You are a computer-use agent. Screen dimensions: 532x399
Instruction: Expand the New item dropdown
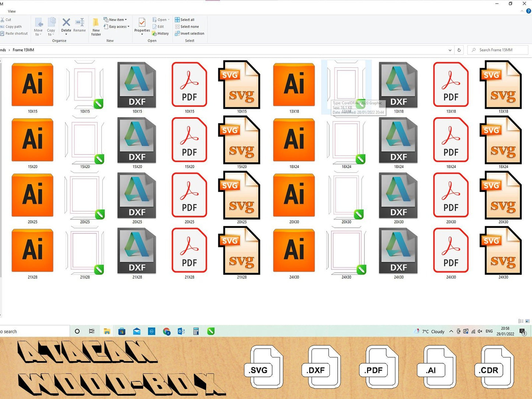(117, 20)
